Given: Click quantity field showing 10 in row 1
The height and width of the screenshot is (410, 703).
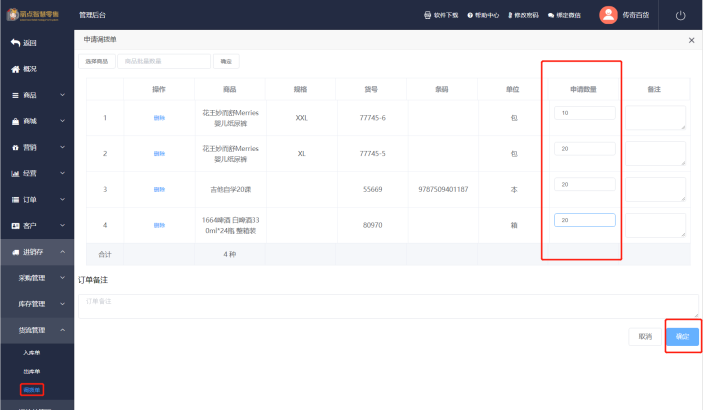Looking at the screenshot, I should [x=585, y=113].
